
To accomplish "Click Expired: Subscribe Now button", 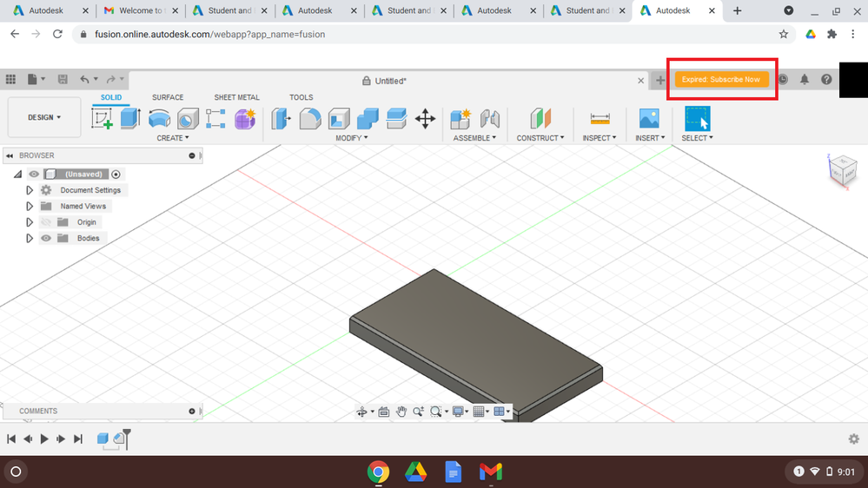I will [x=721, y=79].
